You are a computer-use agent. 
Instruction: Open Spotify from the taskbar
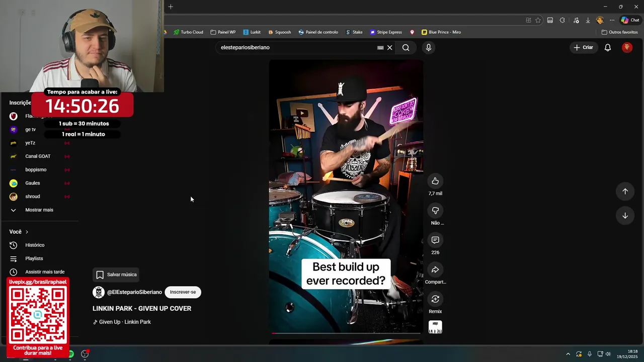70,354
